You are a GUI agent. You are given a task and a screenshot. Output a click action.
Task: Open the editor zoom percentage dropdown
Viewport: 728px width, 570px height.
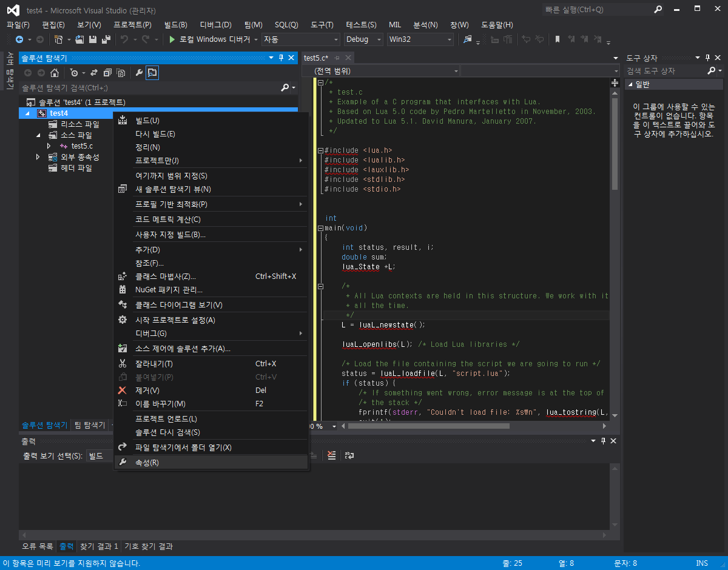click(x=334, y=426)
